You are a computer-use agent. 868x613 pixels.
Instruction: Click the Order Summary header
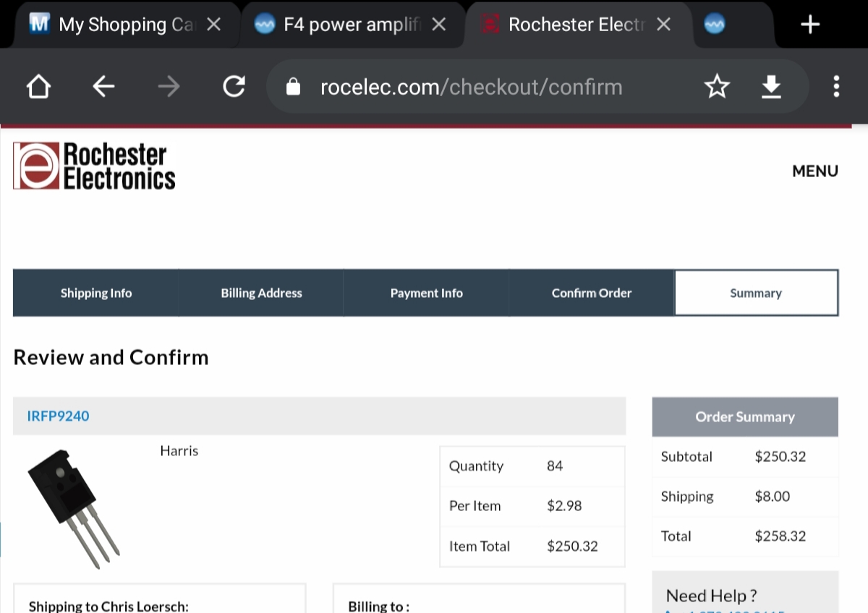pyautogui.click(x=745, y=416)
